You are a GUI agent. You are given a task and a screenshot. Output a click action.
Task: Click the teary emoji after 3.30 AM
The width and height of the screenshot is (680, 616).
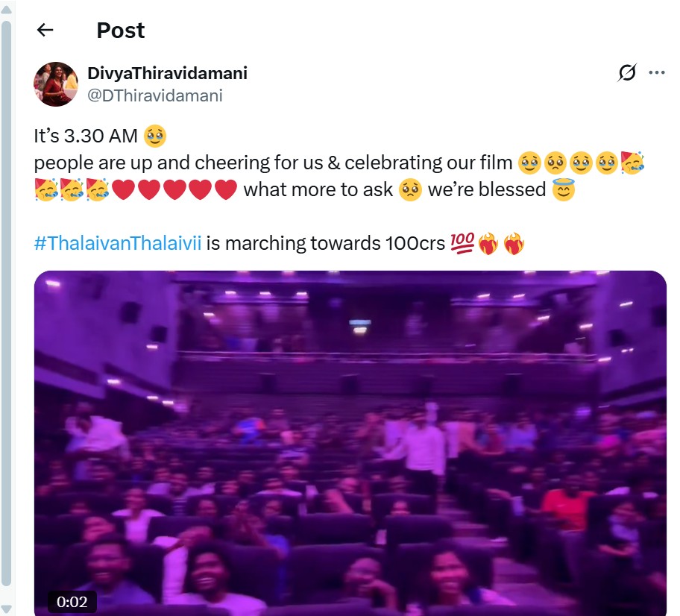click(155, 136)
